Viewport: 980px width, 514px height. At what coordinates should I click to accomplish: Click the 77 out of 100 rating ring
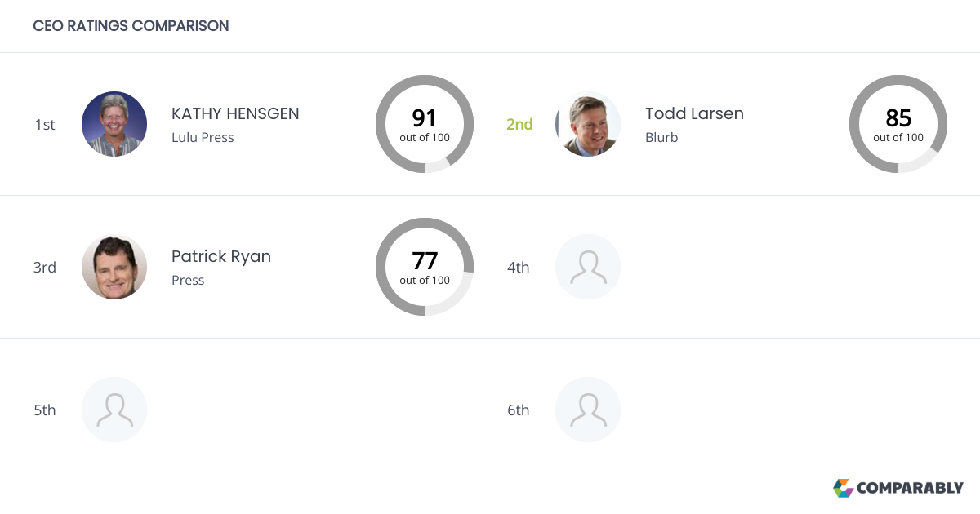pos(425,267)
